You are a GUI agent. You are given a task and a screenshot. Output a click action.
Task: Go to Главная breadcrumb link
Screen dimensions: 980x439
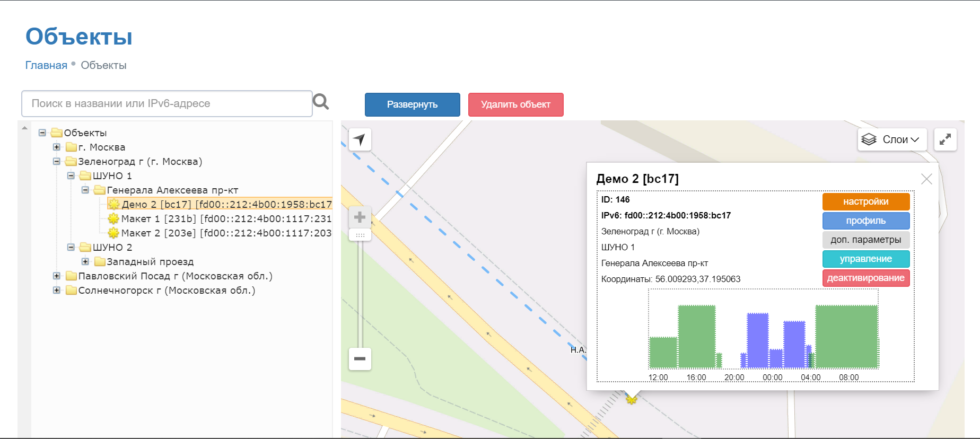(46, 65)
